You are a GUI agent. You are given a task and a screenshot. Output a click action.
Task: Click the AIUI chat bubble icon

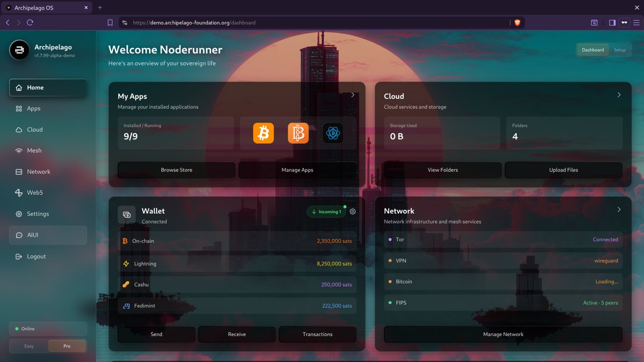[x=19, y=235]
